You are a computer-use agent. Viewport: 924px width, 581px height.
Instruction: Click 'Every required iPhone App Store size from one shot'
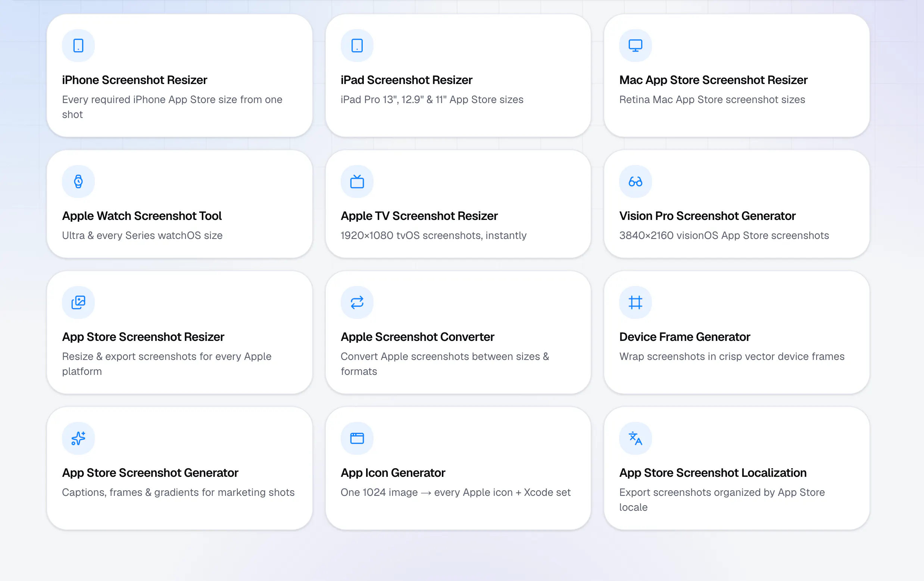click(172, 107)
